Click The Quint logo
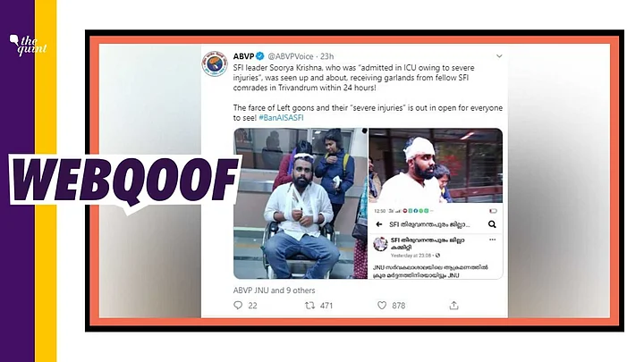This screenshot has width=644, height=362. point(28,45)
